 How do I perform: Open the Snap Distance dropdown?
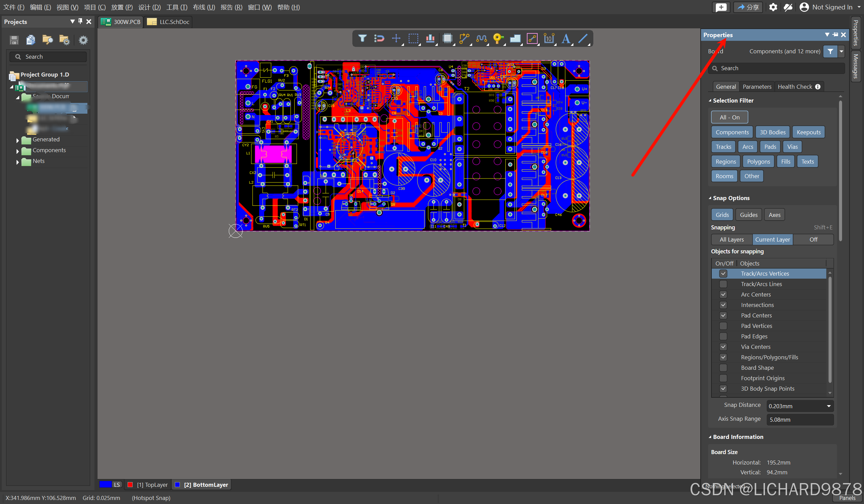[x=828, y=406]
